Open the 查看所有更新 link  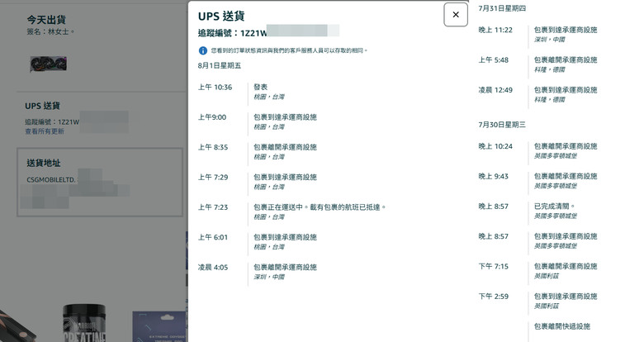(45, 131)
